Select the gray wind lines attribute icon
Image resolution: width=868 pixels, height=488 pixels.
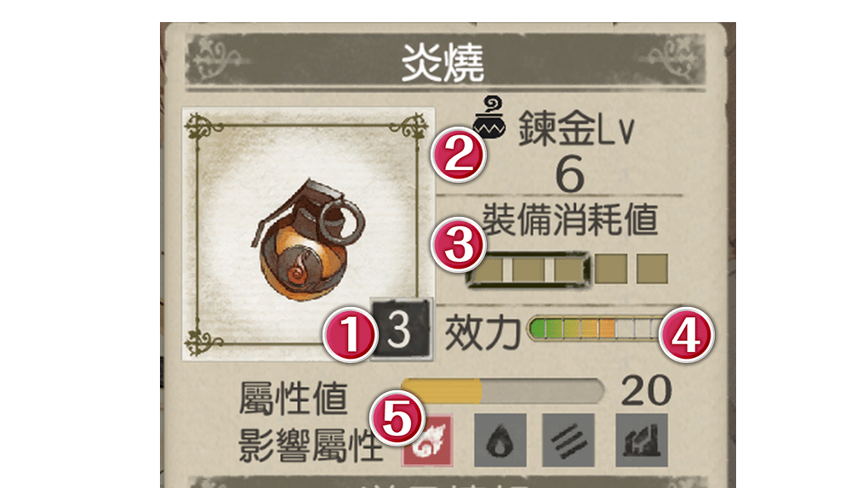[568, 440]
